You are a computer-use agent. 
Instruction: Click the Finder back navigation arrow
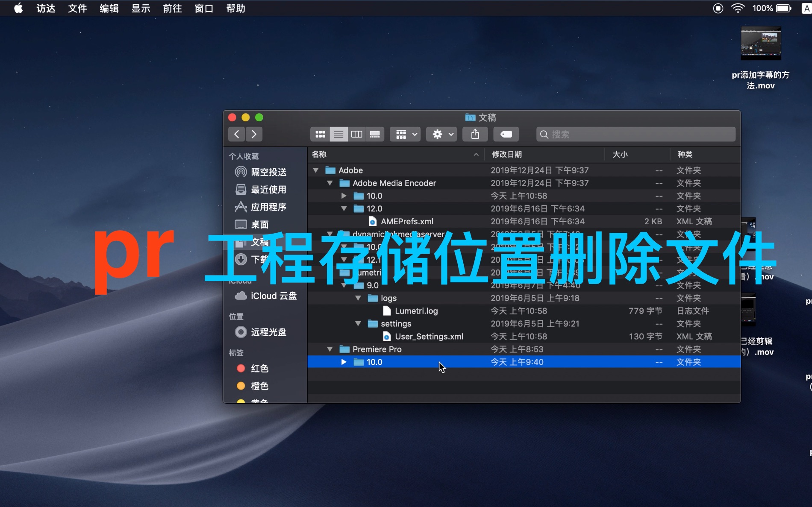click(x=237, y=134)
